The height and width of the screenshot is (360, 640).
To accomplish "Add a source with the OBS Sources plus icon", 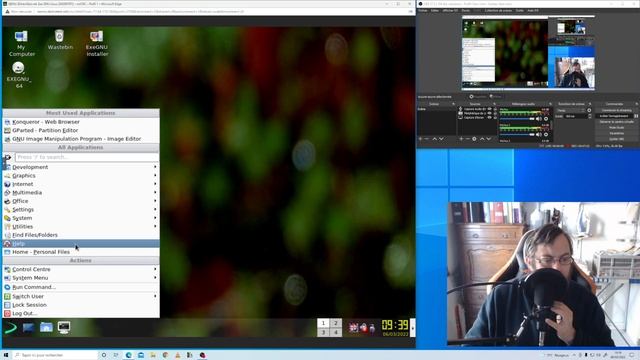I will 461,139.
